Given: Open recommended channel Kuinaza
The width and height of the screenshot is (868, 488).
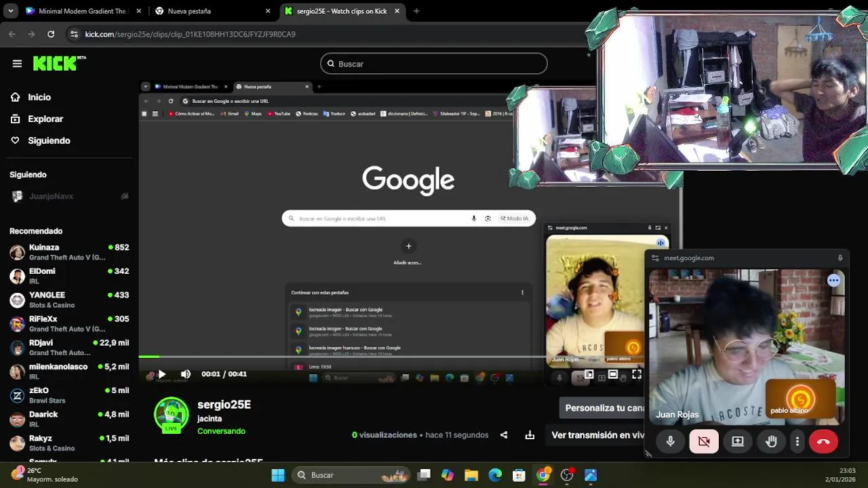Looking at the screenshot, I should pyautogui.click(x=69, y=252).
